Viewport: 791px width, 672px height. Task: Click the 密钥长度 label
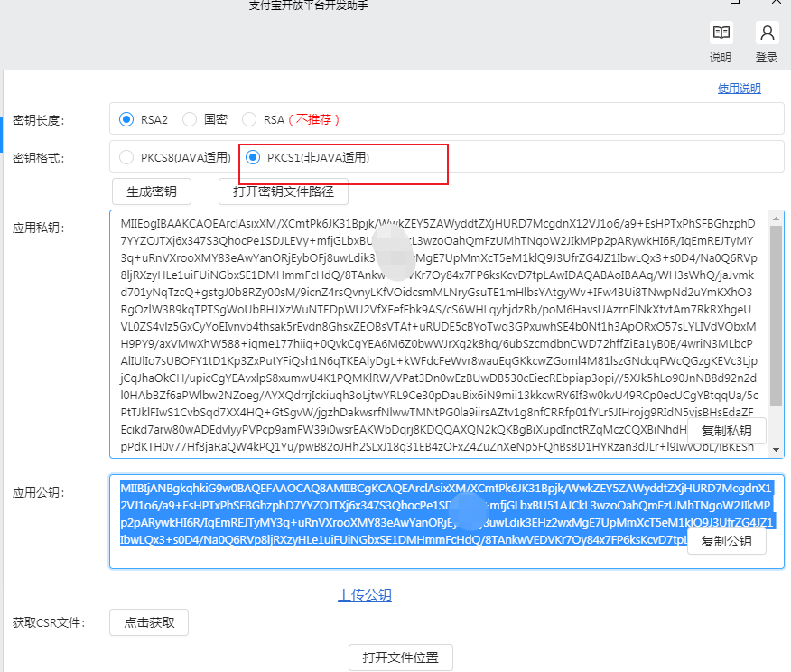38,120
